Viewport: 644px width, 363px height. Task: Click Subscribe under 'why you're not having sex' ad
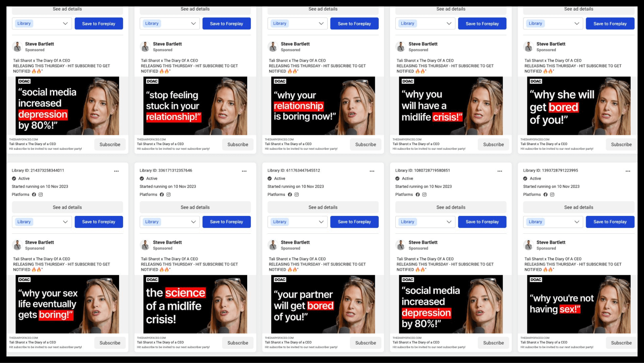click(621, 343)
